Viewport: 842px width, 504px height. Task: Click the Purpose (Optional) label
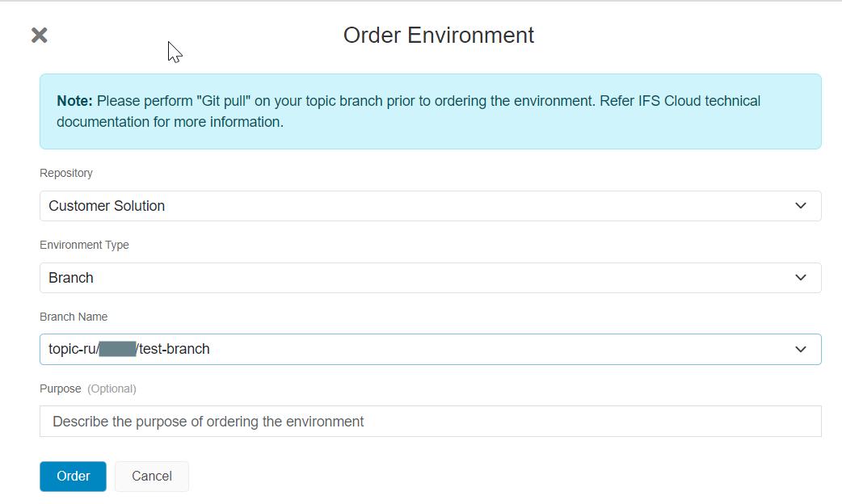pyautogui.click(x=87, y=388)
